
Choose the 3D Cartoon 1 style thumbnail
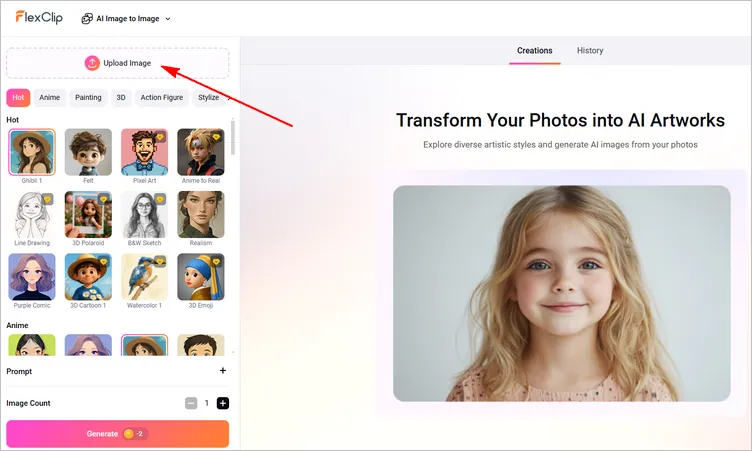88,277
